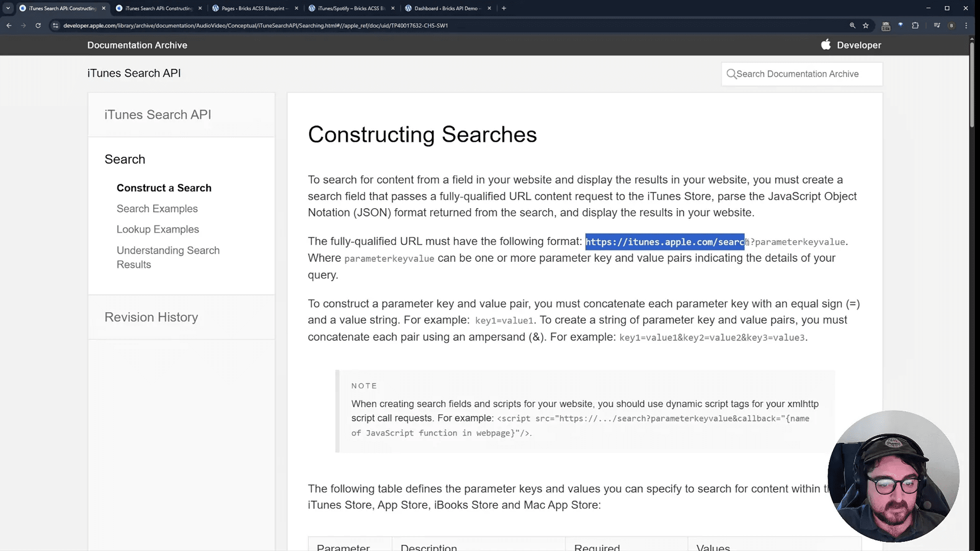This screenshot has width=980, height=551.
Task: Open Lookup Examples in the sidebar
Action: 158,230
